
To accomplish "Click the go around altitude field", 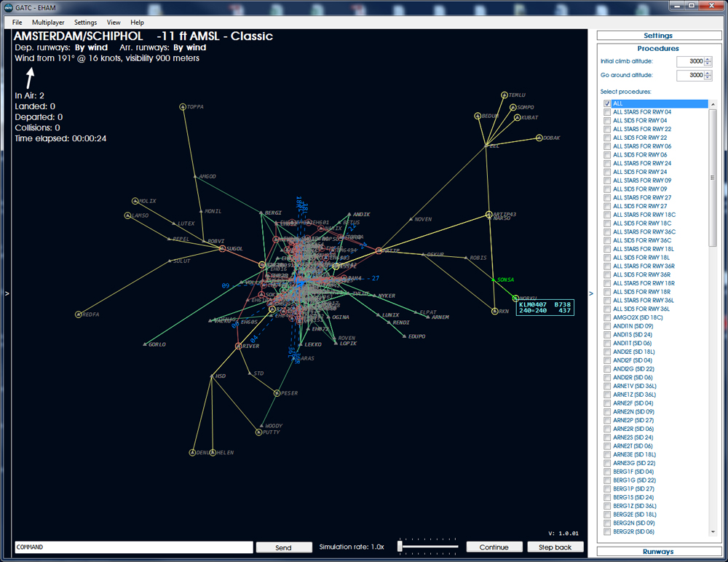I will 690,75.
